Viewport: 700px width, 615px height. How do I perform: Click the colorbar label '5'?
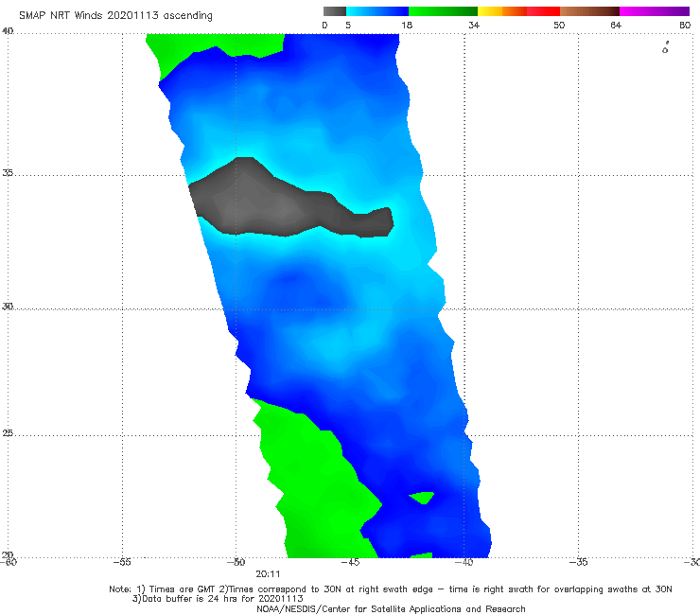(348, 26)
